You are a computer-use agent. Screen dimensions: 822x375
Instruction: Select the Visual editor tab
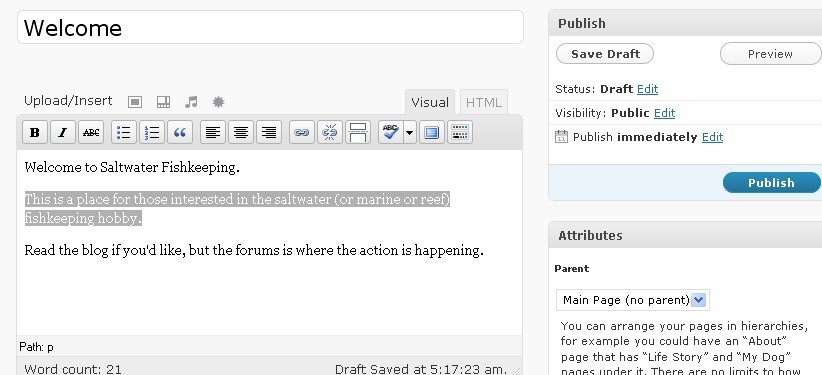[x=430, y=102]
